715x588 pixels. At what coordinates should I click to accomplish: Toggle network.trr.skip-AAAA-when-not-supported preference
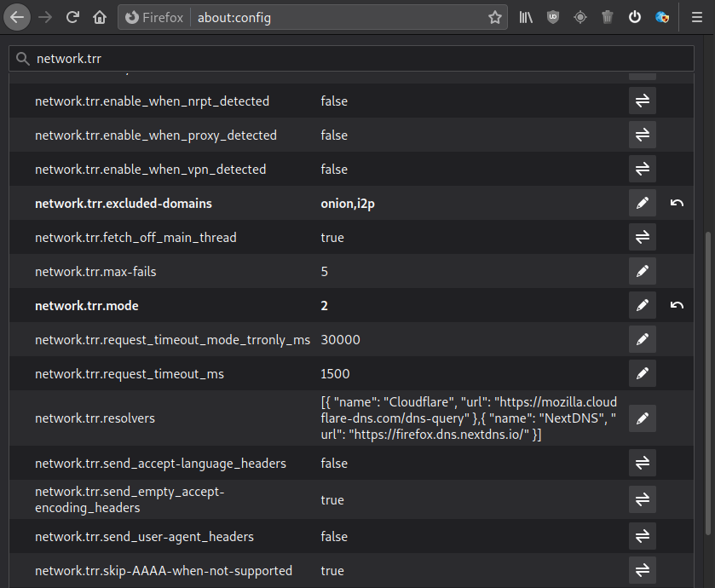coord(643,570)
